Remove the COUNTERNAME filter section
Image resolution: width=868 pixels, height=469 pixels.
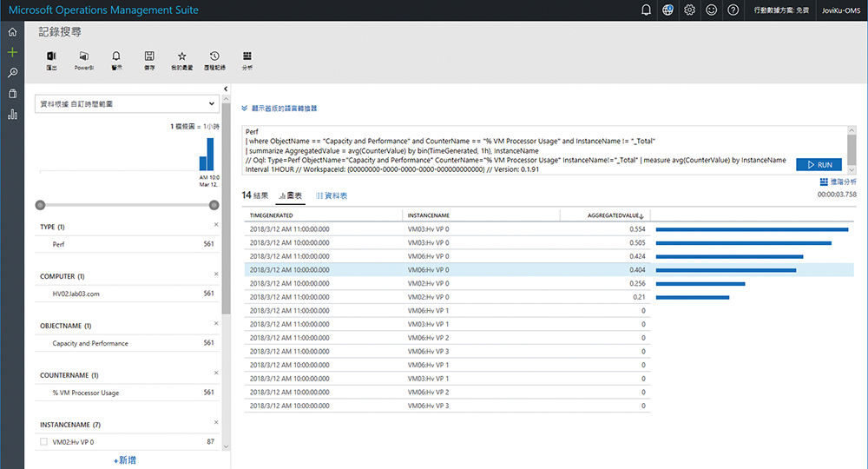216,373
